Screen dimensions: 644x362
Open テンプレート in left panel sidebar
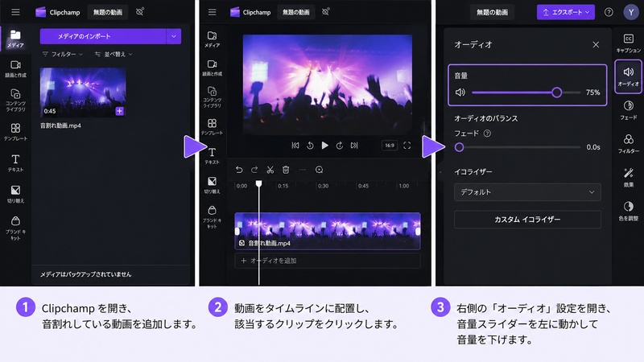(x=15, y=132)
